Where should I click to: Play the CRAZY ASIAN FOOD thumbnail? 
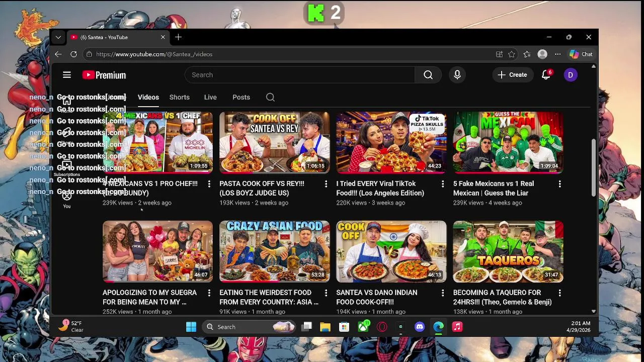(275, 251)
